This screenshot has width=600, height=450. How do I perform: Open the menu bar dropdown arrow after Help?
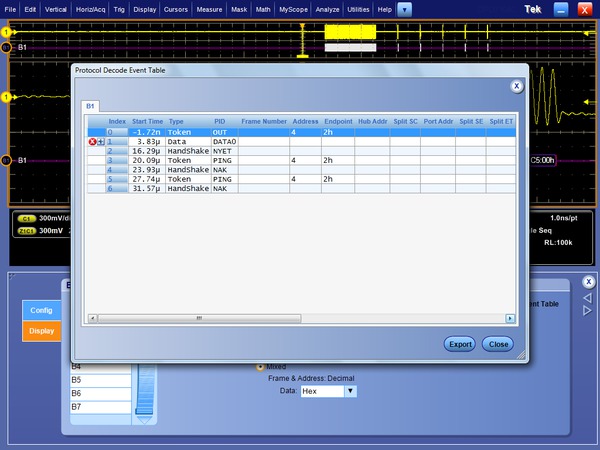tap(404, 9)
